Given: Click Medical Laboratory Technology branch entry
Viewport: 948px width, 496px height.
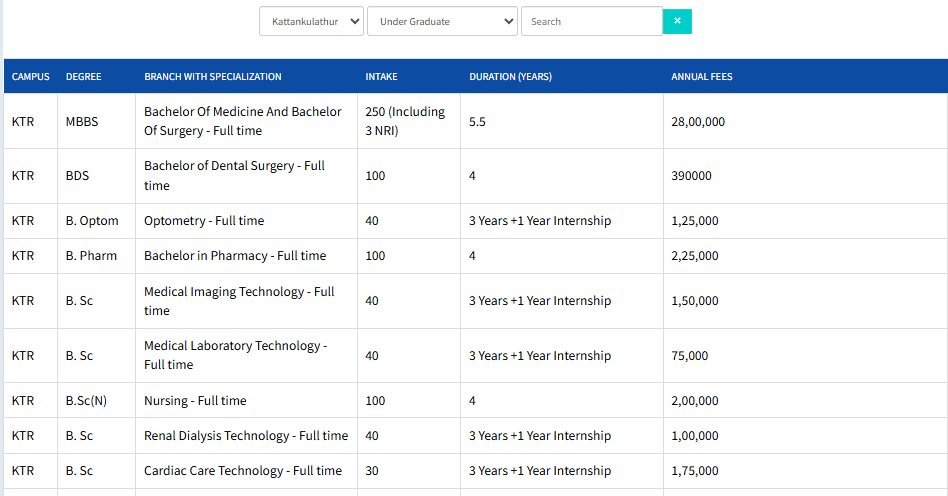Looking at the screenshot, I should click(x=235, y=355).
